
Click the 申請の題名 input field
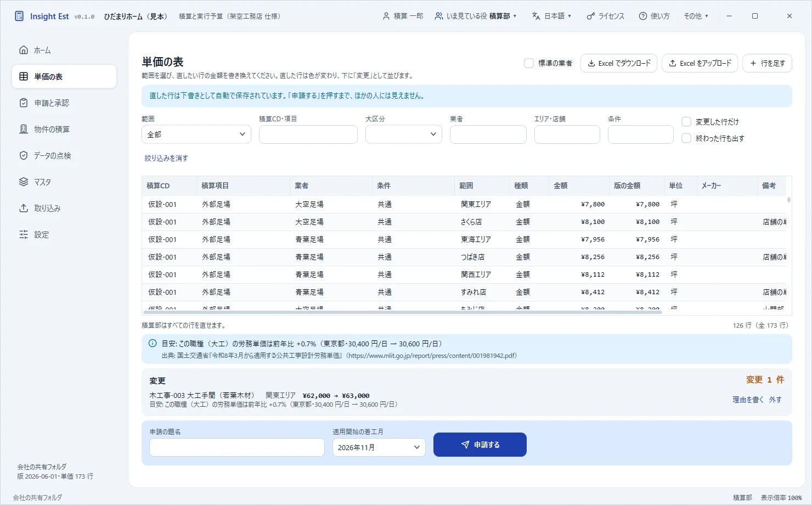pos(237,447)
